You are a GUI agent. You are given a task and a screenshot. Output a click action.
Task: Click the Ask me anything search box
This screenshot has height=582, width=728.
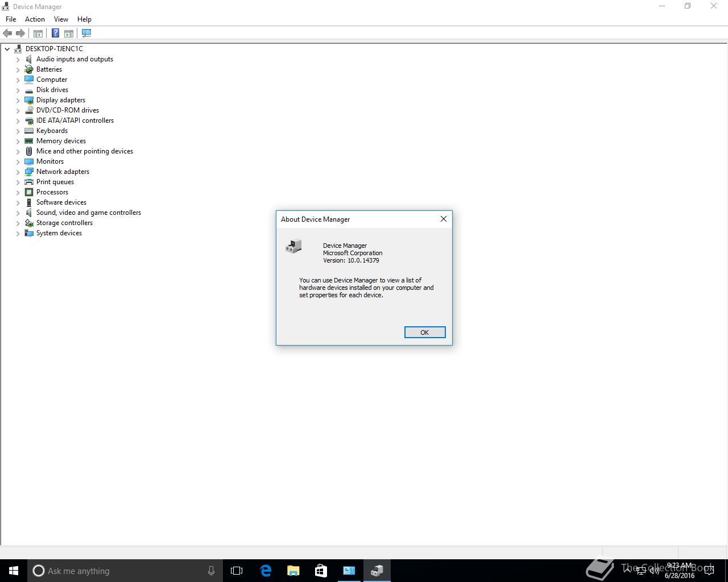tap(124, 571)
